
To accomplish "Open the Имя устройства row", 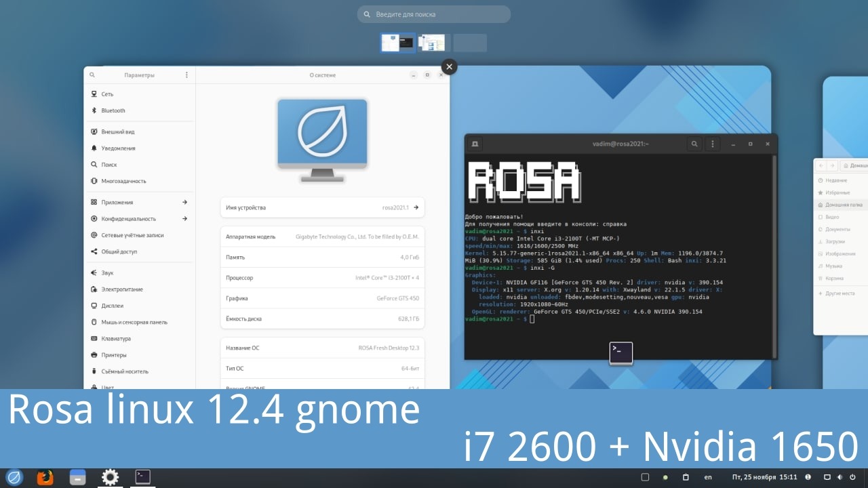I will pyautogui.click(x=322, y=207).
